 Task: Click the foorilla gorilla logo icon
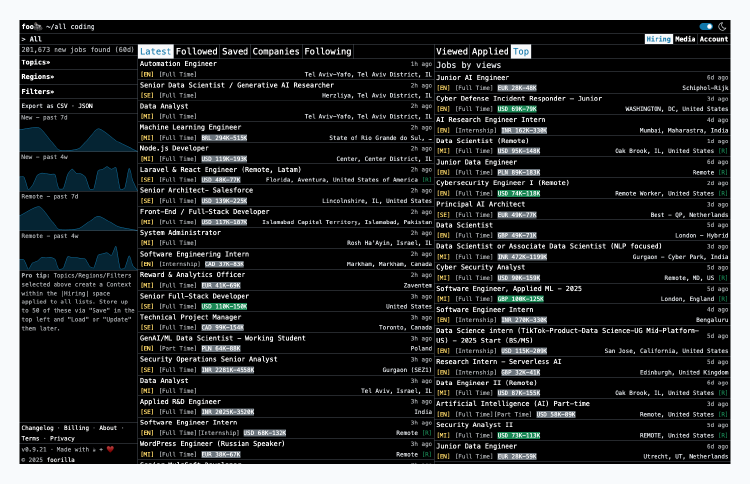39,27
